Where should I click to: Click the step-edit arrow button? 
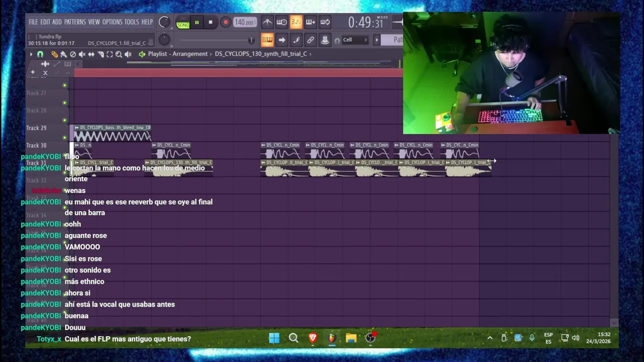pos(282,40)
